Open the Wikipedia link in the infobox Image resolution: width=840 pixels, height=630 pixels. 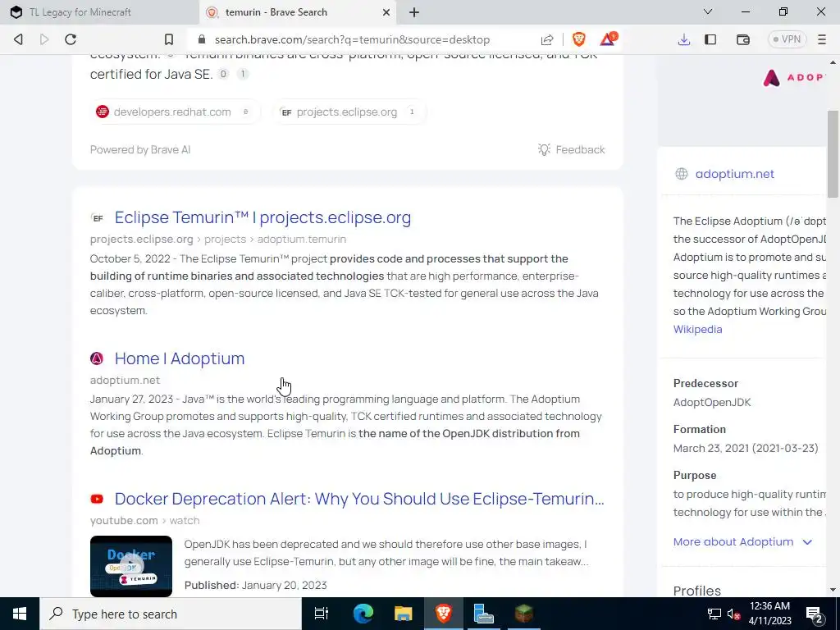(697, 330)
